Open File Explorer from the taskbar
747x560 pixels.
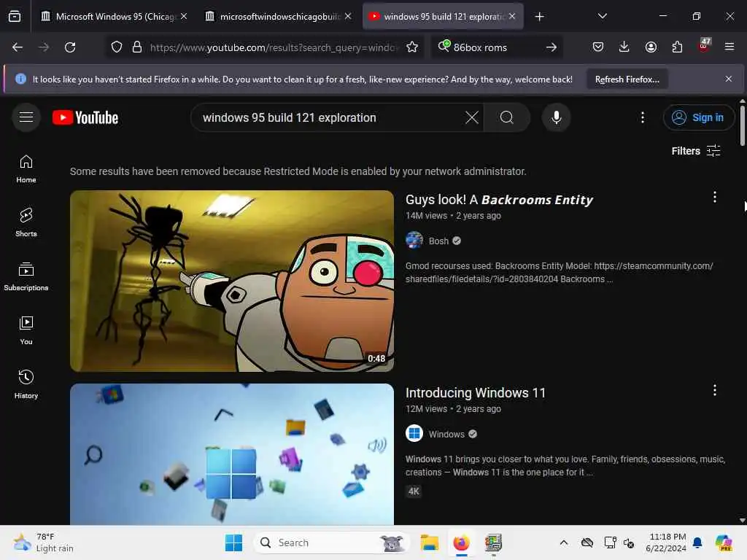tap(429, 542)
